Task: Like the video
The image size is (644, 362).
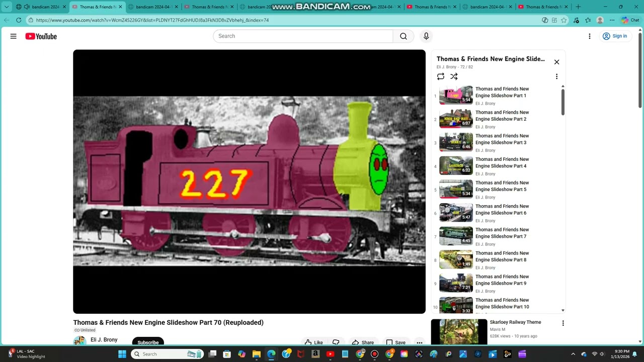Action: (x=314, y=342)
